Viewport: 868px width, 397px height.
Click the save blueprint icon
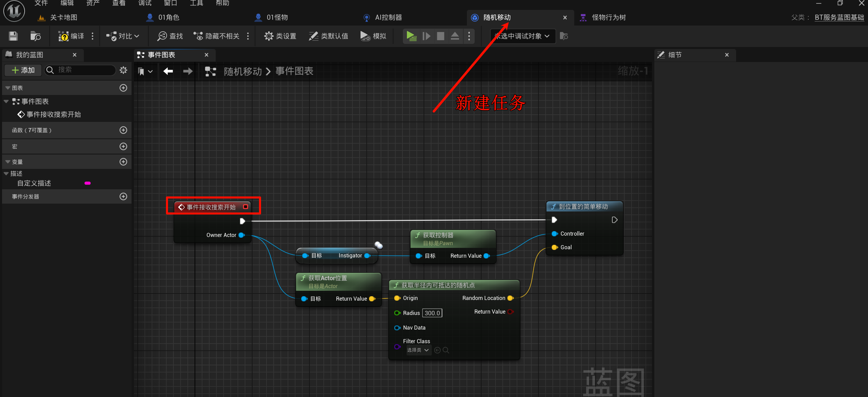(13, 36)
